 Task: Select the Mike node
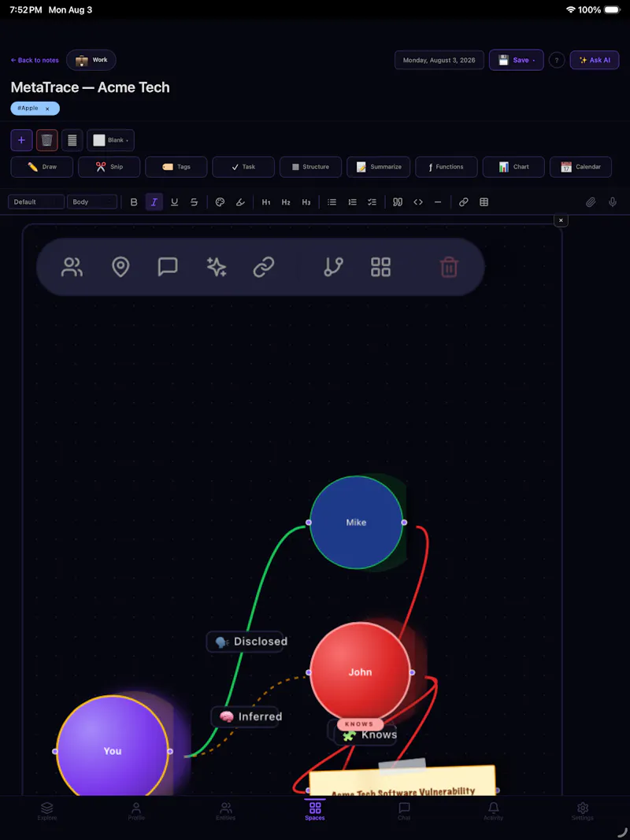click(x=356, y=522)
